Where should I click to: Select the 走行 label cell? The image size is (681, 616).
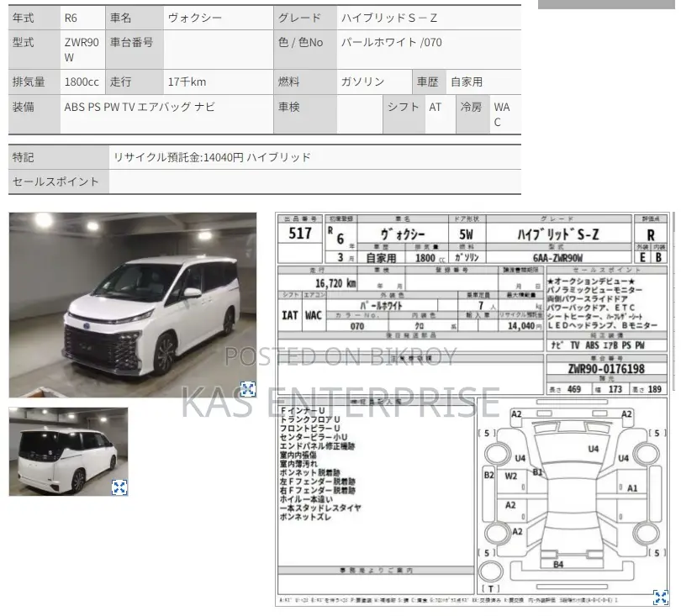point(135,82)
